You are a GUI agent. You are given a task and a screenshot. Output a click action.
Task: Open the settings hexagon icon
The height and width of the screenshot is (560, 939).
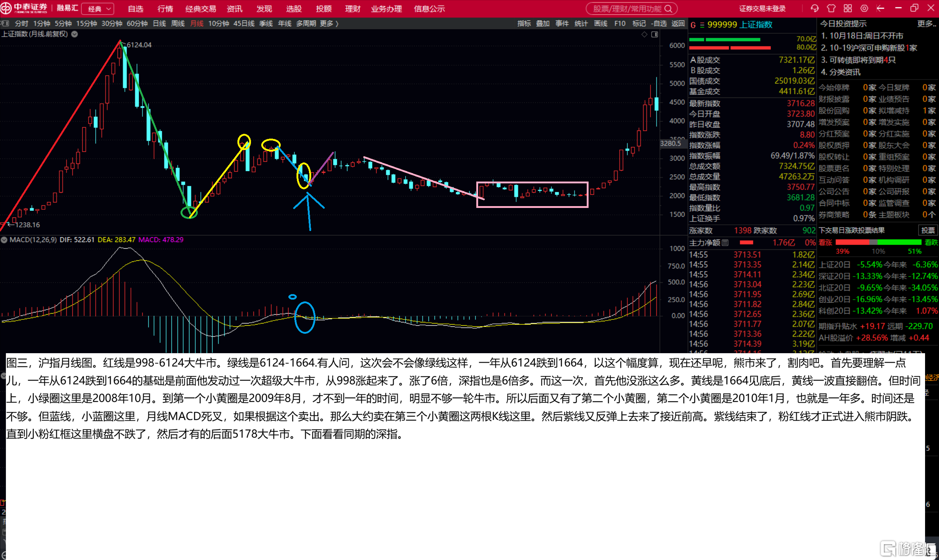click(864, 8)
